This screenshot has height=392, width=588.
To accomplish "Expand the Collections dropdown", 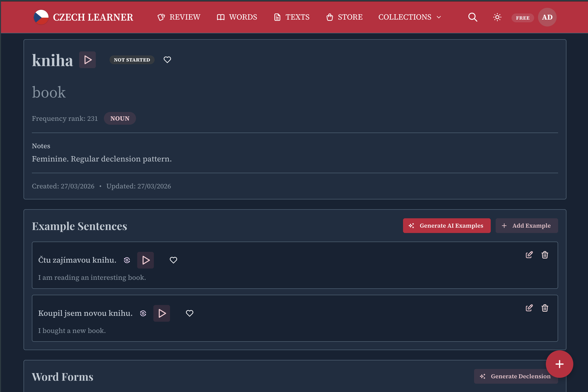I will pyautogui.click(x=409, y=17).
